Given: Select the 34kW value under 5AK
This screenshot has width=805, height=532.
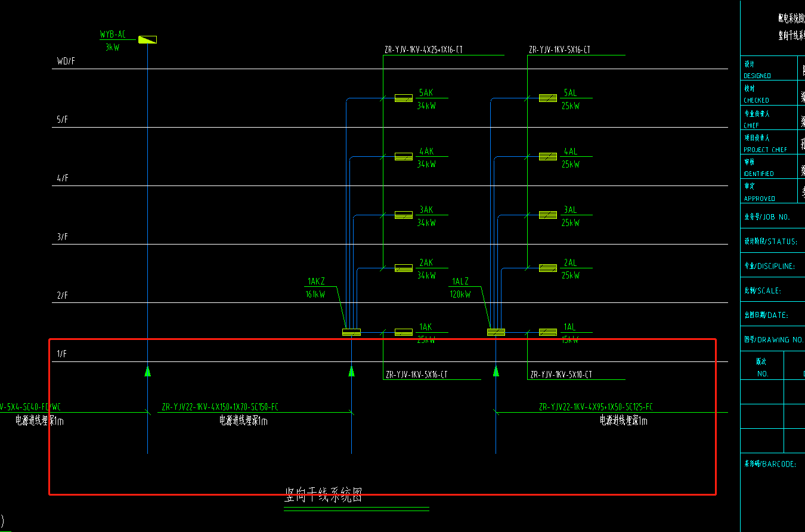Looking at the screenshot, I should coord(426,106).
